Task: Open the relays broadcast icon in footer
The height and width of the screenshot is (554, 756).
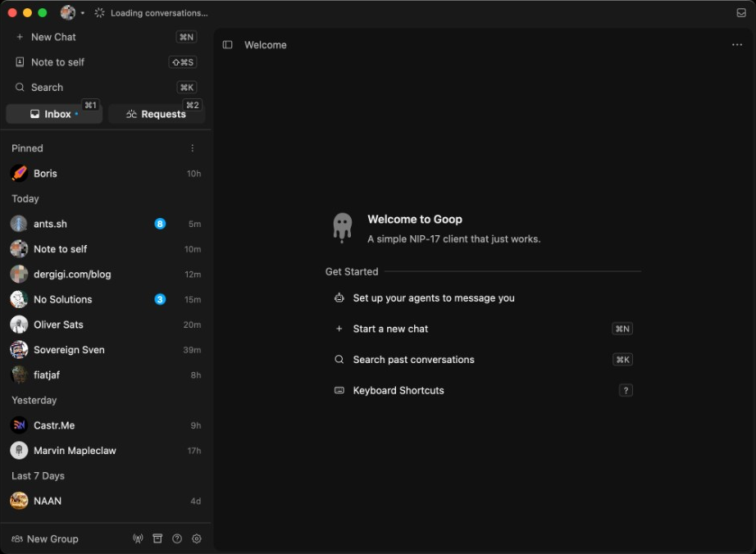Action: 138,538
